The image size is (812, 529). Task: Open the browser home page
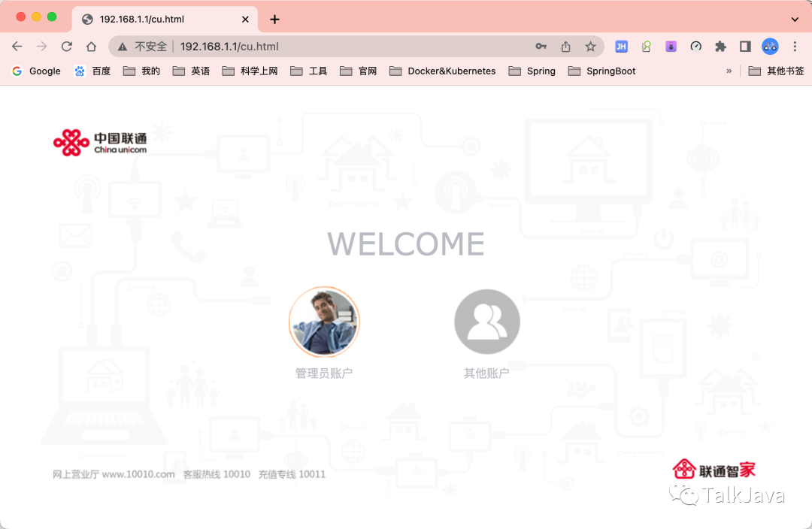tap(91, 47)
